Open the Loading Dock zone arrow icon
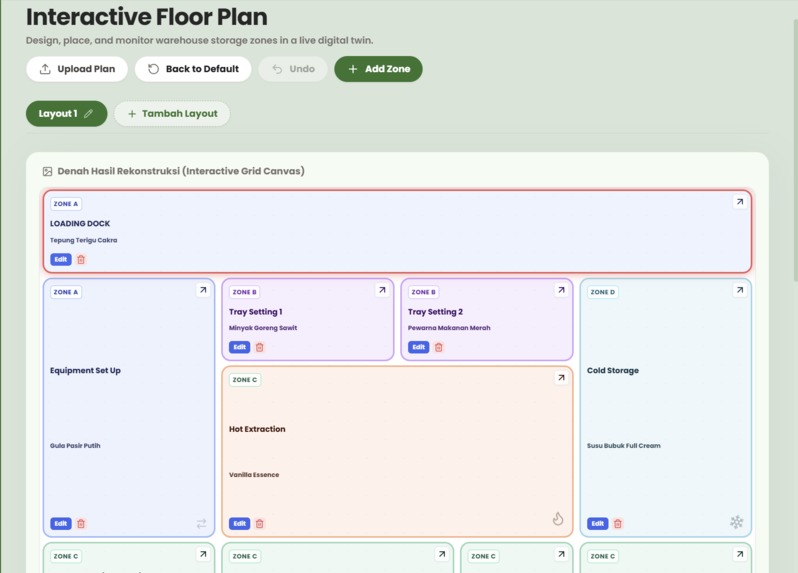This screenshot has height=573, width=798. click(739, 202)
